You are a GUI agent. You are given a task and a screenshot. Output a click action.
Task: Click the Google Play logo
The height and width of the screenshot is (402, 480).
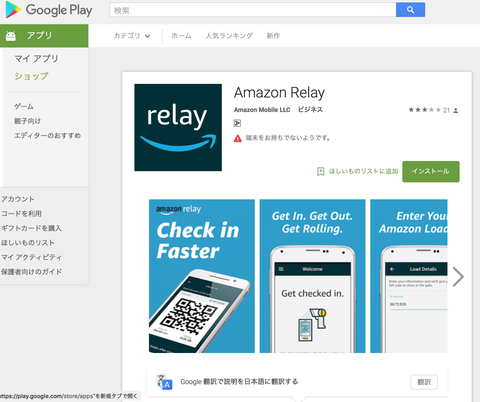(49, 10)
